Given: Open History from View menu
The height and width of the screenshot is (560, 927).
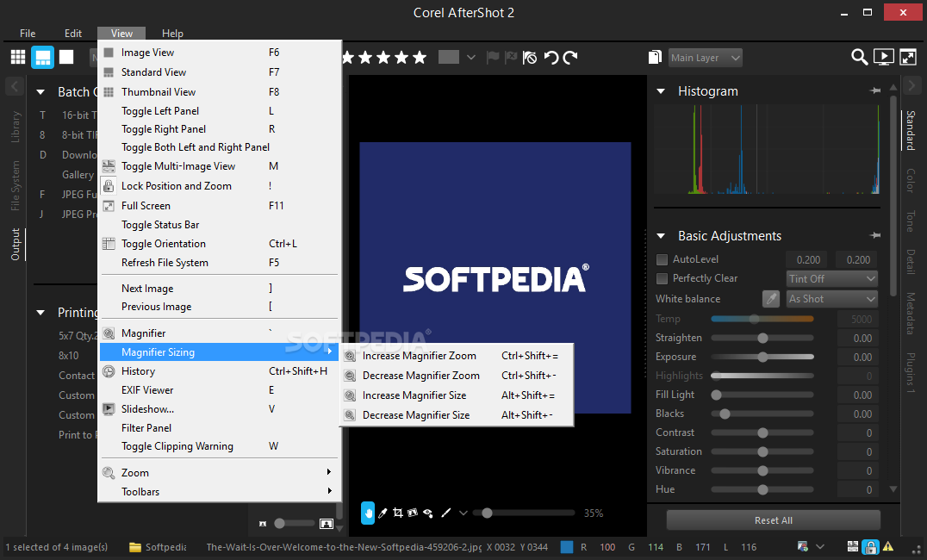Looking at the screenshot, I should pyautogui.click(x=221, y=370).
